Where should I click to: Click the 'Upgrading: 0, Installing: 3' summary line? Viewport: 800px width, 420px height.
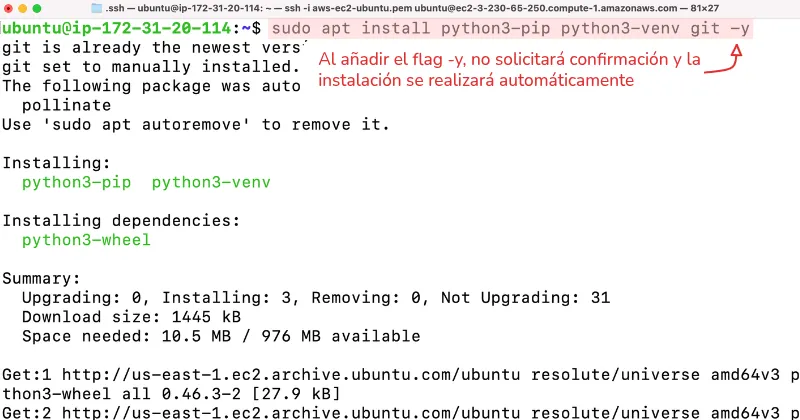pyautogui.click(x=316, y=298)
